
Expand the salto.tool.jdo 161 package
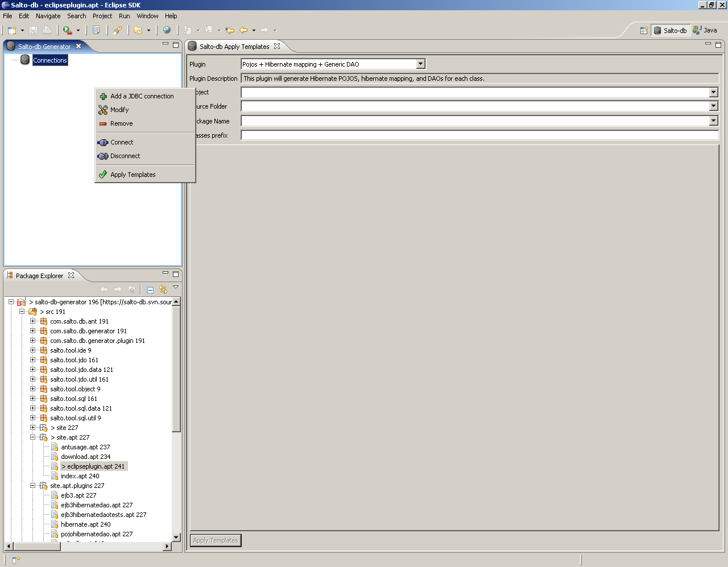[33, 360]
